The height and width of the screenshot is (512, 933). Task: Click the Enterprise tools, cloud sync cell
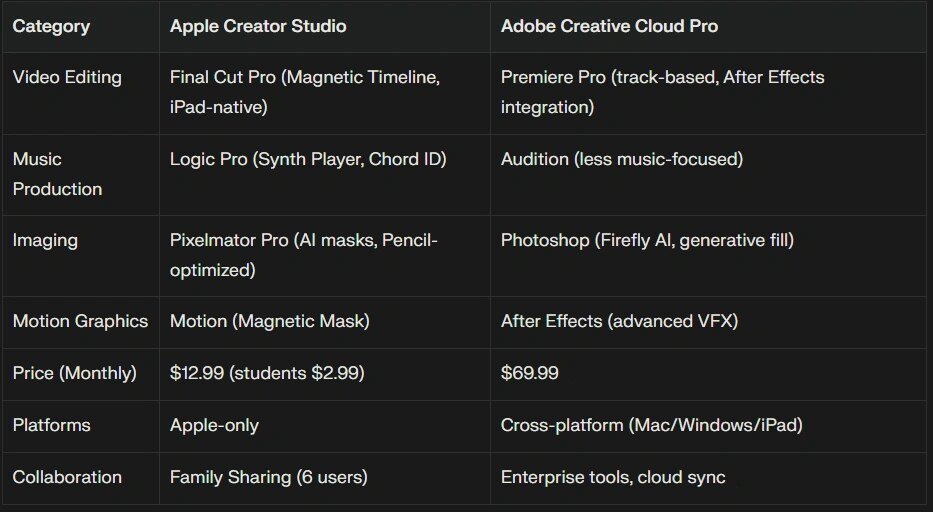pos(613,477)
